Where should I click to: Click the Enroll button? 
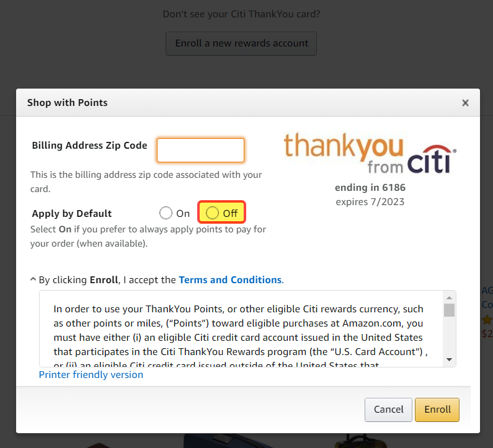(x=437, y=410)
